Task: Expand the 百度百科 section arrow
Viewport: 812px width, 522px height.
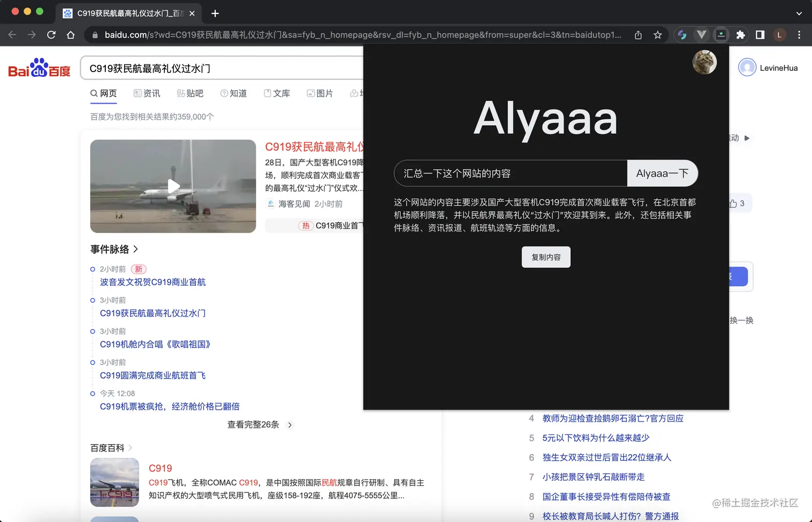Action: tap(130, 448)
